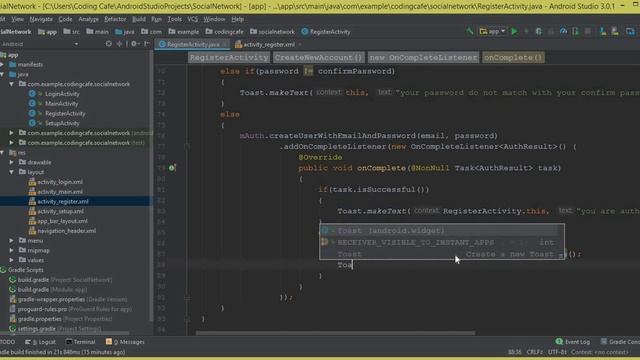
Task: Open the Event Log
Action: point(573,342)
